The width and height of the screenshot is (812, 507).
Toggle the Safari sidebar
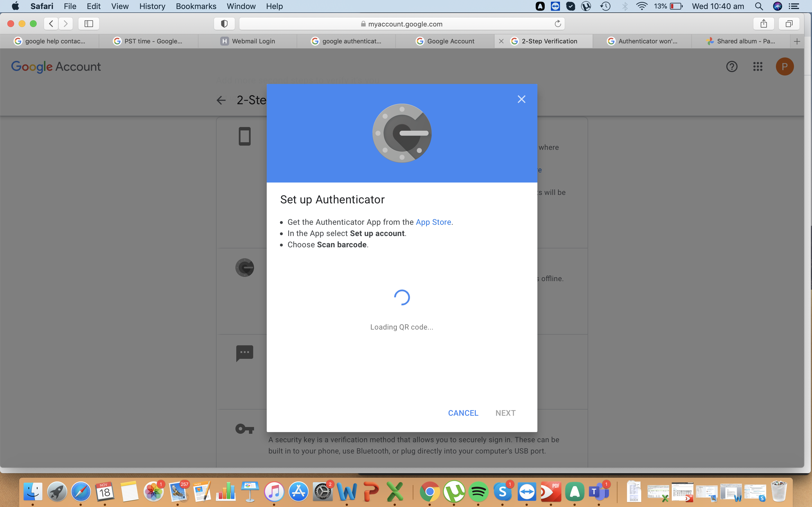[x=88, y=23]
